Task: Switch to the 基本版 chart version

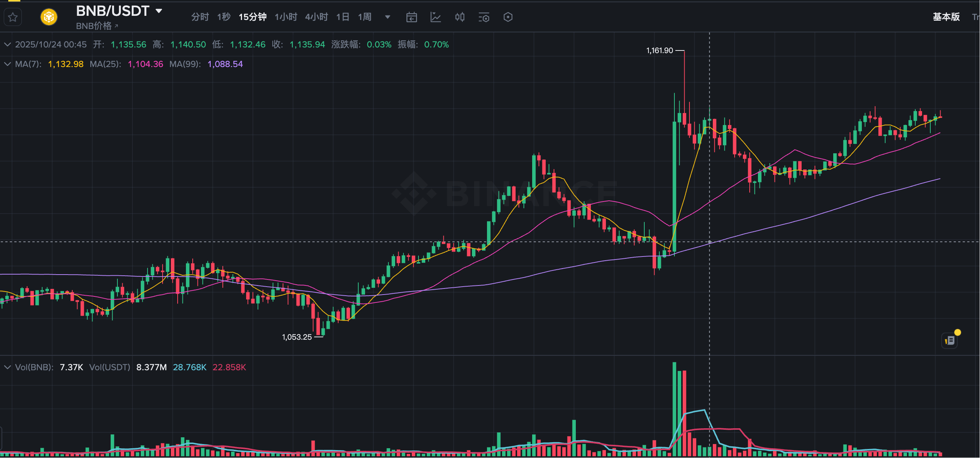Action: [946, 17]
